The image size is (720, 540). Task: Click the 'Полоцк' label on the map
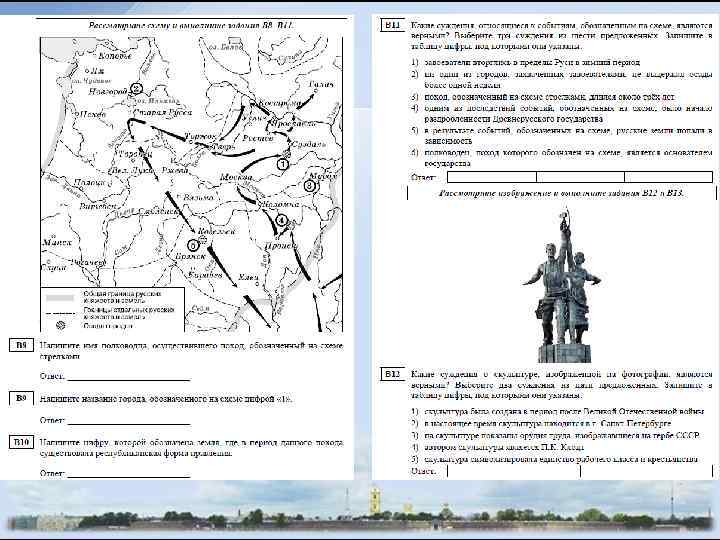pos(90,182)
